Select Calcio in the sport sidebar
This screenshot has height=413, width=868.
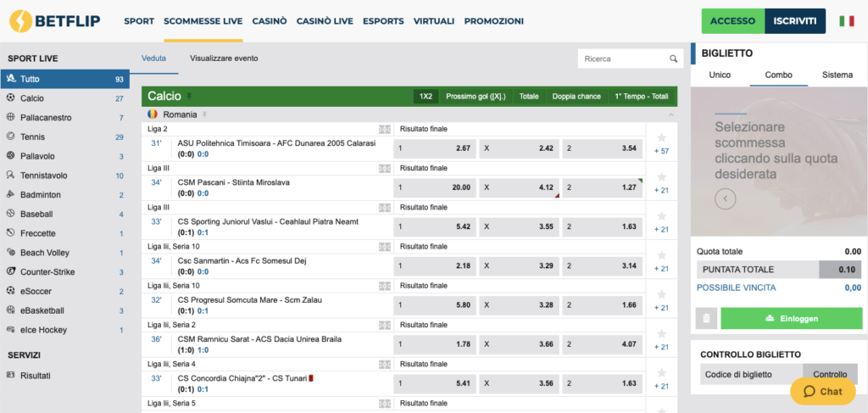pyautogui.click(x=64, y=98)
